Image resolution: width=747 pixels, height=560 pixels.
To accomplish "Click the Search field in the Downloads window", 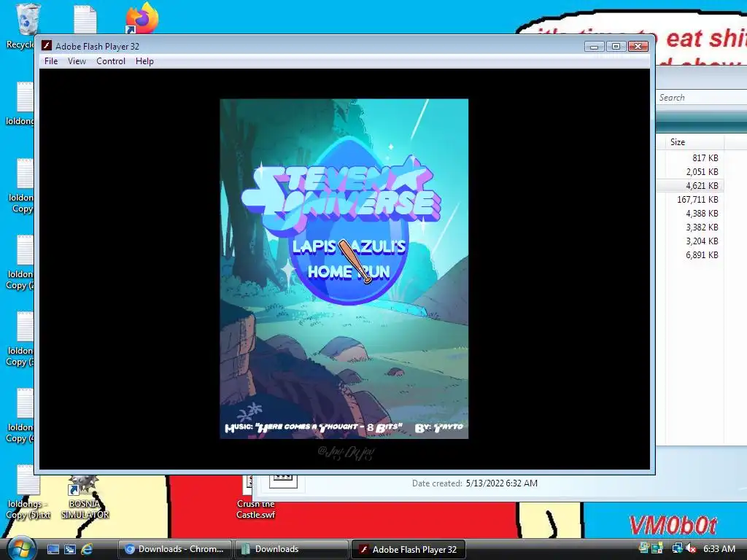I will click(x=701, y=98).
